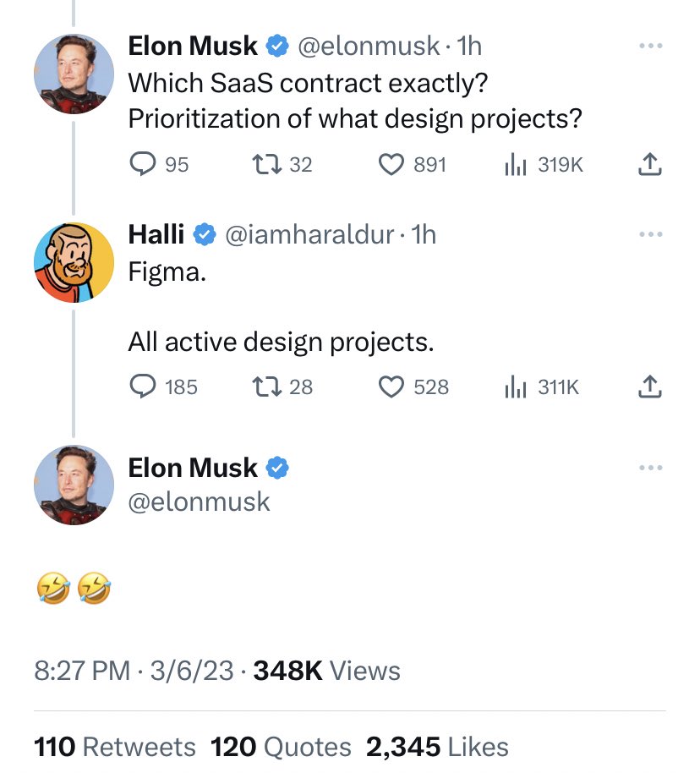
Task: Open more options on the emoji tweet
Action: (650, 468)
